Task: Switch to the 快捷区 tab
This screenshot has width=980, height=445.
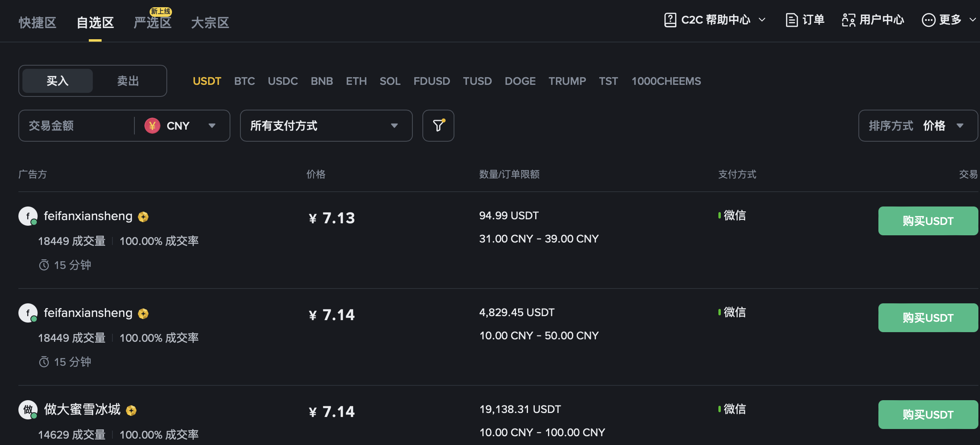Action: 37,23
